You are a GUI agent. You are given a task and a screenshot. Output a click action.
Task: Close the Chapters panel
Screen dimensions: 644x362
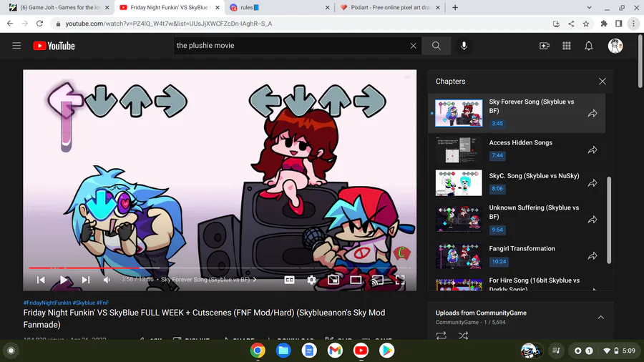602,82
